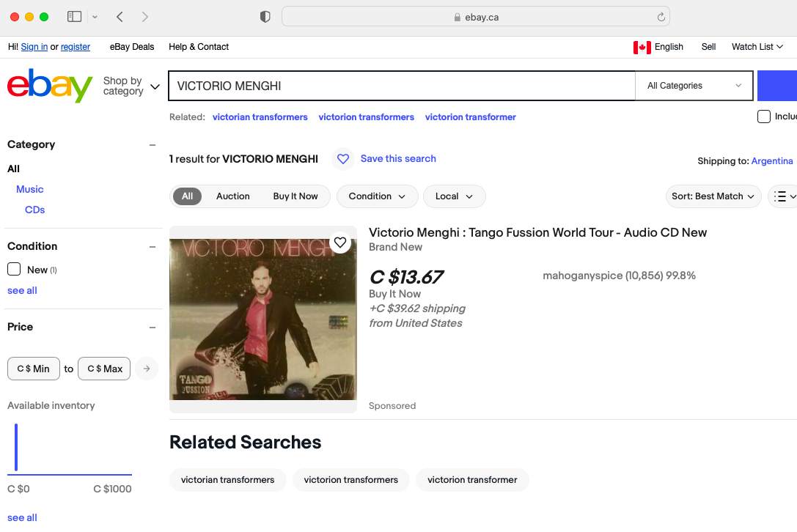Open sidebar options chevron in Safari toolbar
797x532 pixels.
(95, 17)
